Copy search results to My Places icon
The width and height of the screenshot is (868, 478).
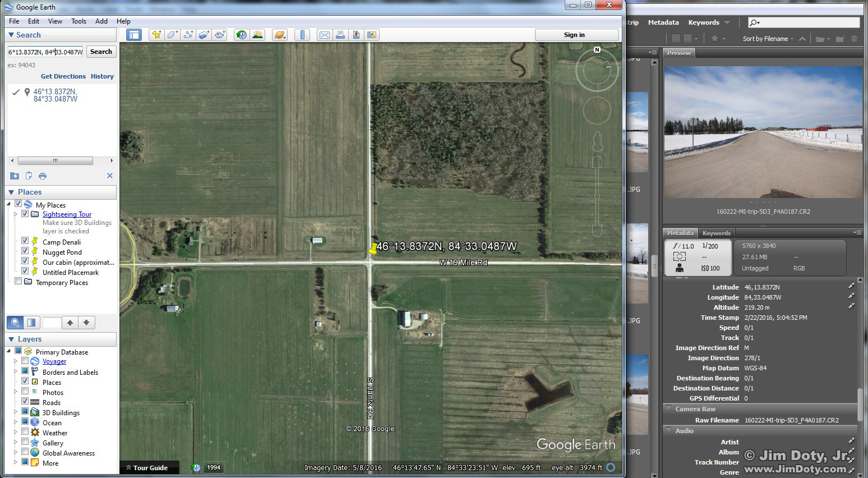coord(15,176)
